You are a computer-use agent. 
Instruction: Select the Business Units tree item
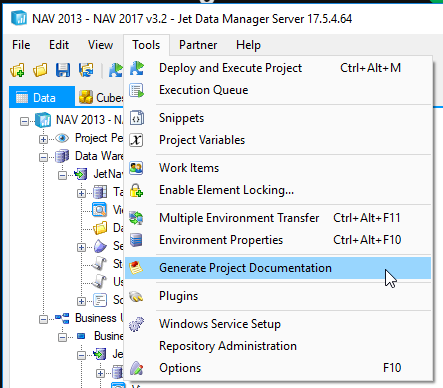99,318
